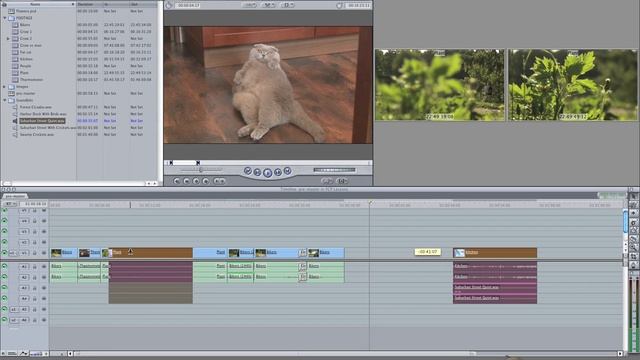
Task: Select Harbor Dock With Birds.wav in Browser
Action: point(43,114)
